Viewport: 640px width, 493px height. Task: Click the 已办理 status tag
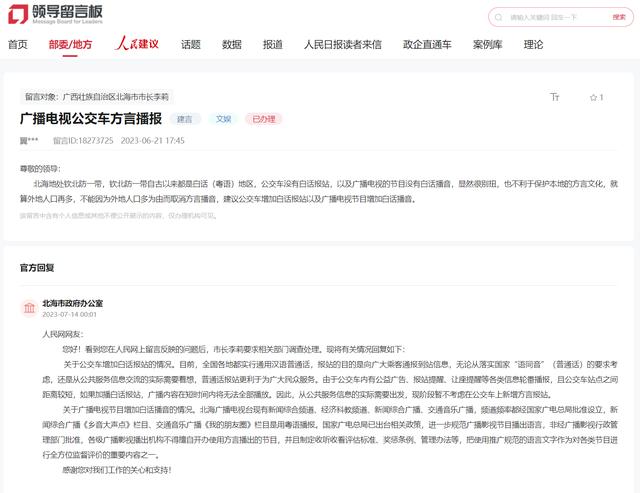pyautogui.click(x=264, y=119)
